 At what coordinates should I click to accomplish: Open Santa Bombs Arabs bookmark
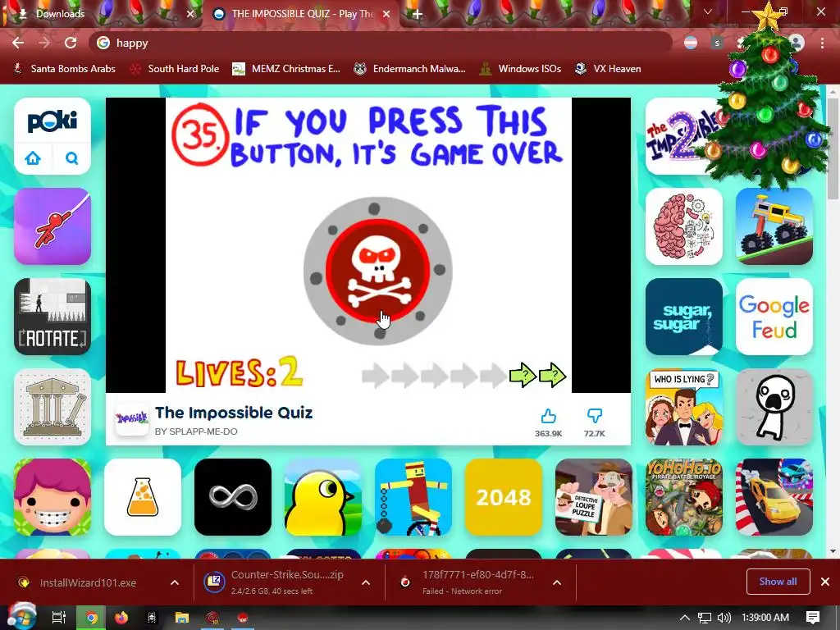click(x=64, y=69)
